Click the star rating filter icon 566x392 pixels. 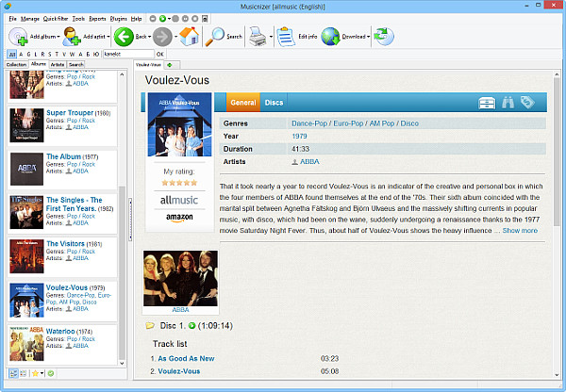coord(35,373)
